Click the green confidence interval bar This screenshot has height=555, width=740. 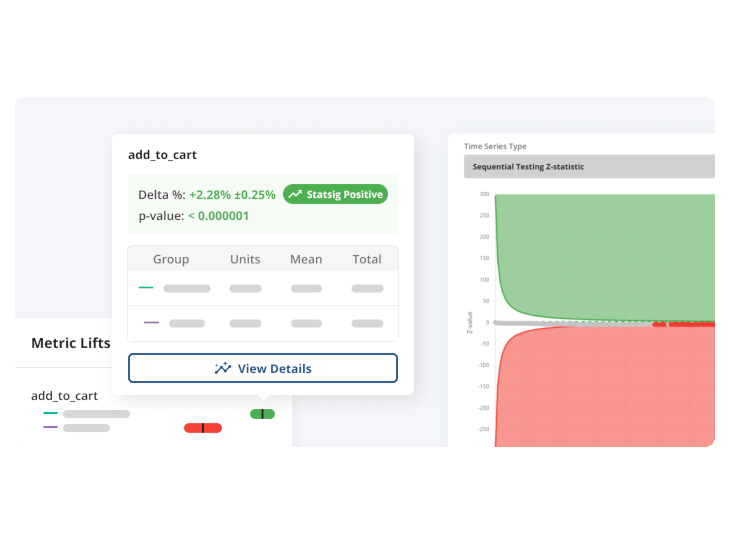262,414
